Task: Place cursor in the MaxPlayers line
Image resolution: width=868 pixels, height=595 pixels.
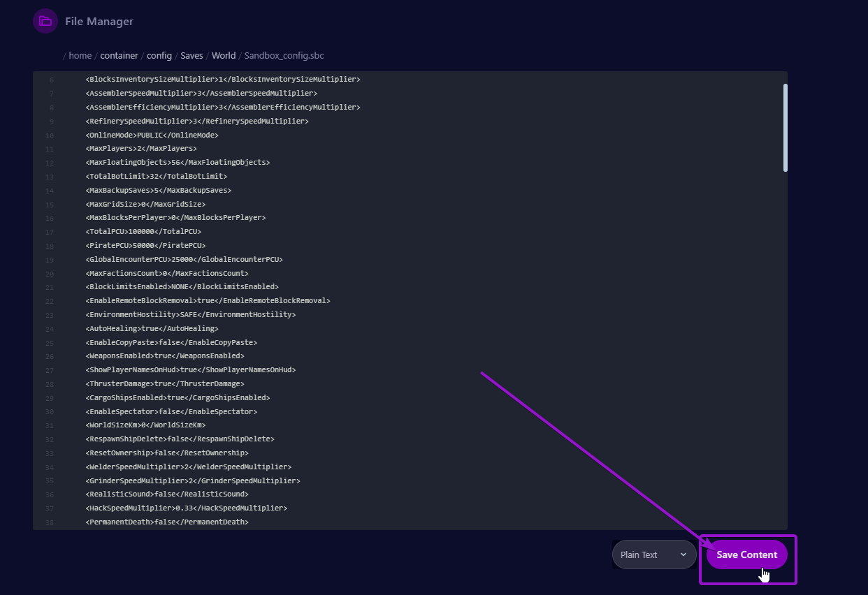Action: coord(141,149)
